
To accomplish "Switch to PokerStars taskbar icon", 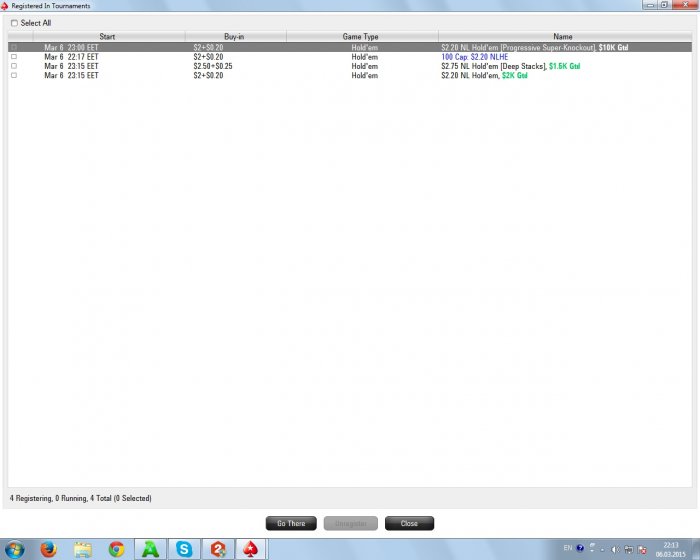I will tap(251, 549).
